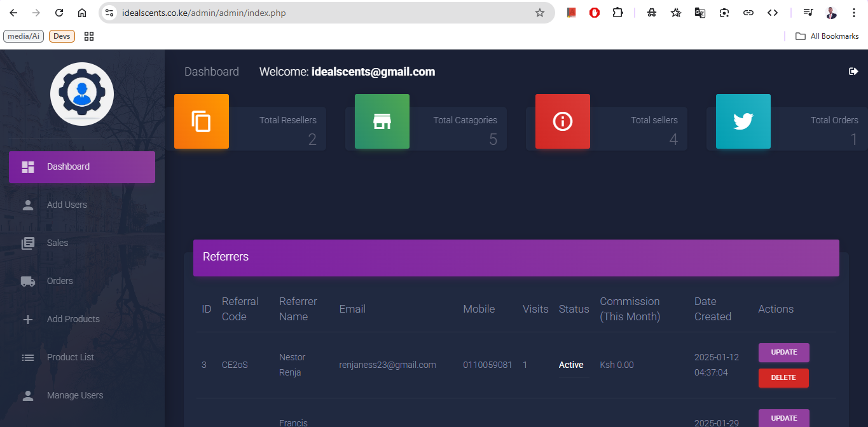Open the Orders sidebar item
The width and height of the screenshot is (868, 427).
[x=60, y=281]
